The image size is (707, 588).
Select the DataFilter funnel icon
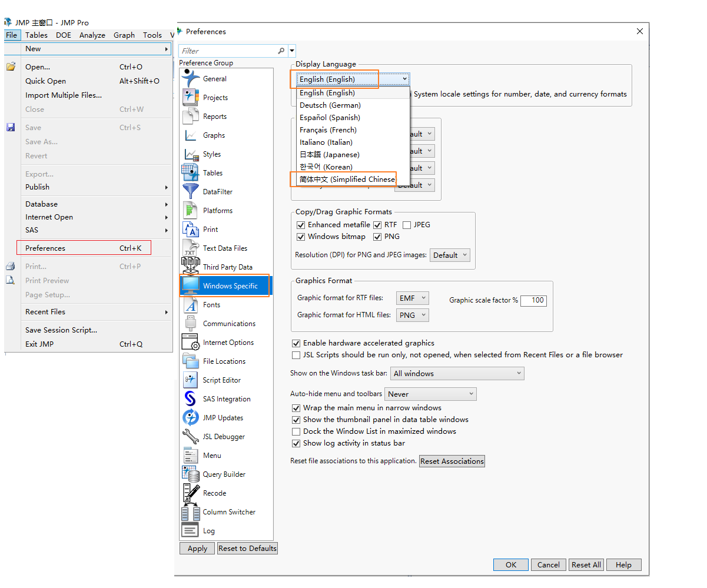191,191
